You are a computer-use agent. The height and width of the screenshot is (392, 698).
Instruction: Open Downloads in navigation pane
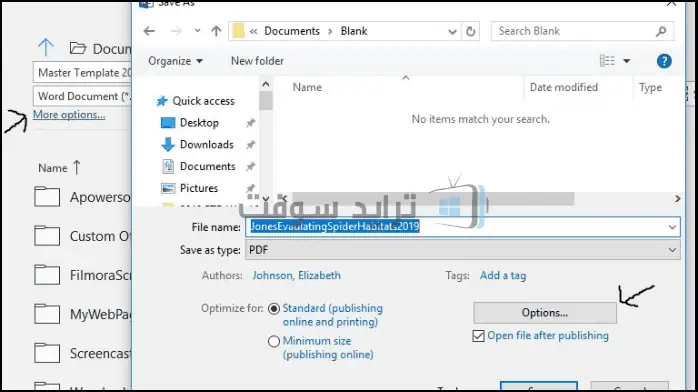click(x=197, y=145)
